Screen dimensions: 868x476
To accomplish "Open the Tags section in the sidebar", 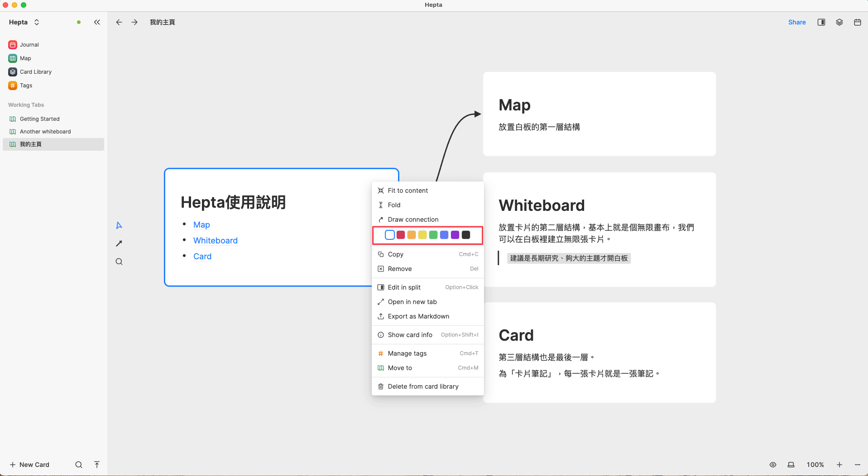I will tap(25, 85).
